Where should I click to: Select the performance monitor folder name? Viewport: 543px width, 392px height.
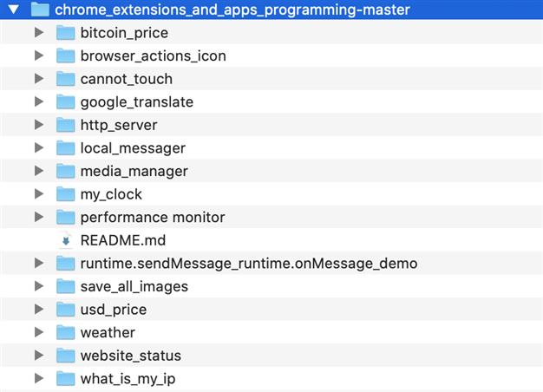click(153, 218)
